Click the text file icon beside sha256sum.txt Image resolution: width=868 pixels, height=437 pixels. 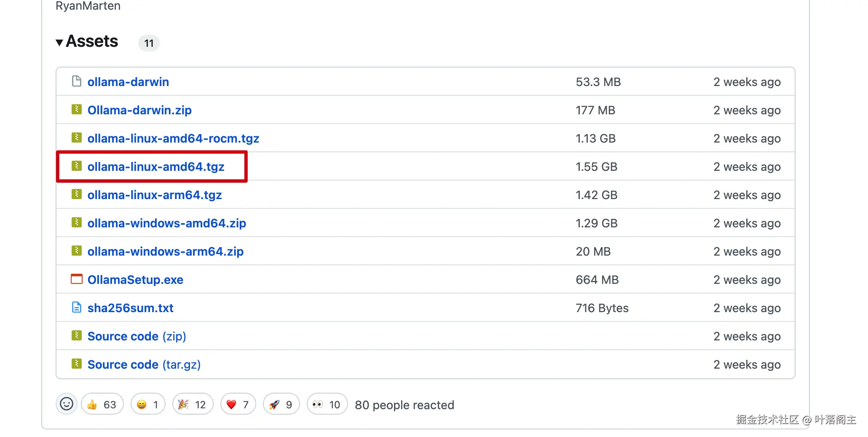tap(77, 307)
